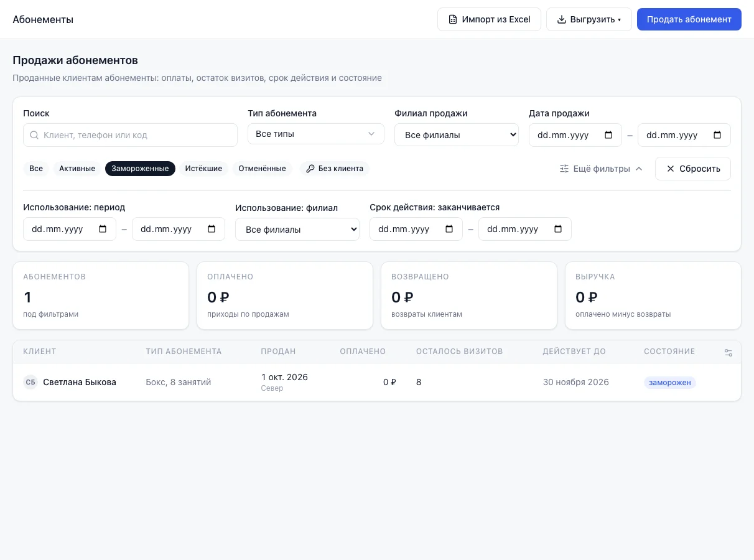
Task: Click the Возвращено summary card
Action: point(469,296)
